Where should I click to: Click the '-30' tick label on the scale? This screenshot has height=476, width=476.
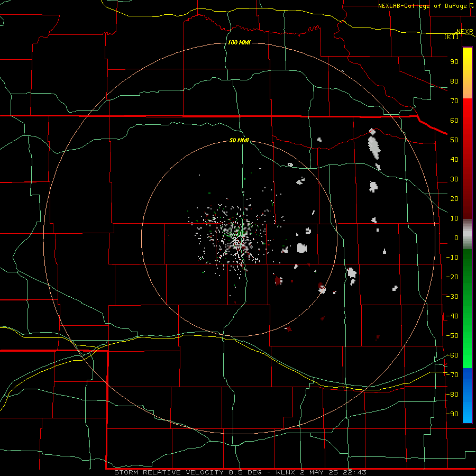coord(452,297)
